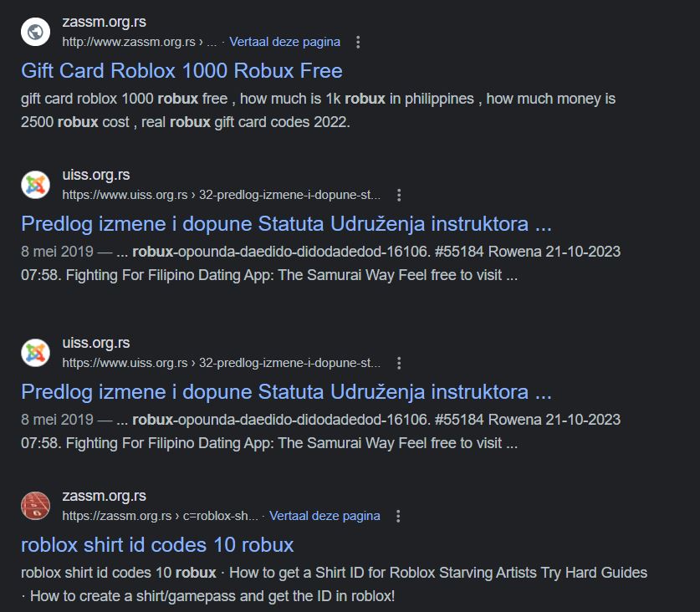Open three-dot menu of the last uiss.org.rs result
This screenshot has height=612, width=700.
point(399,364)
